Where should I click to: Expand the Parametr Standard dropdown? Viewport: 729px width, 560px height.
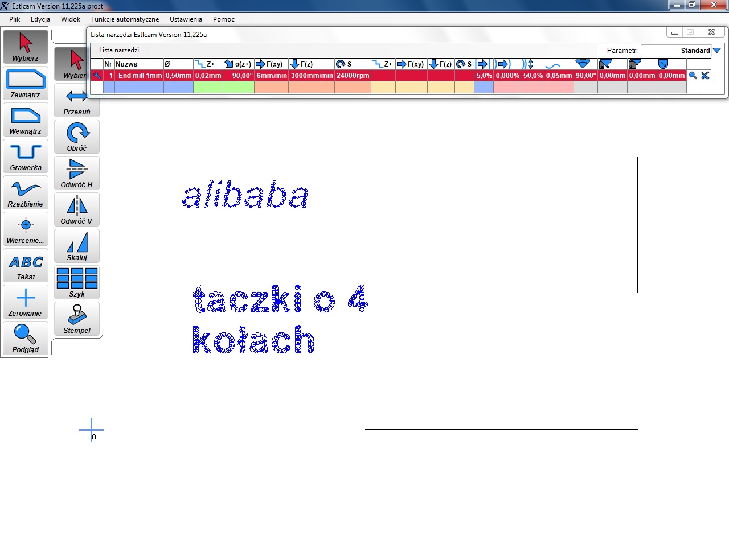click(x=716, y=51)
